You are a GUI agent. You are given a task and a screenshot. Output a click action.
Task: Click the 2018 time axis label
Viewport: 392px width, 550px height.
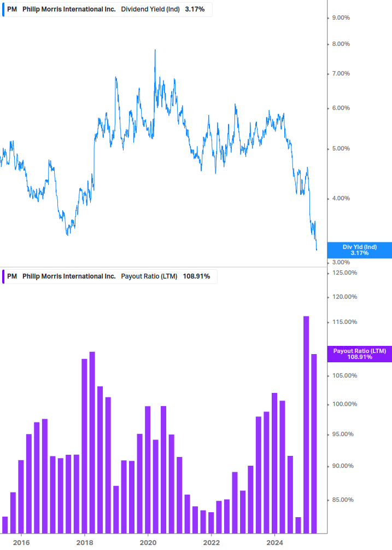point(85,543)
